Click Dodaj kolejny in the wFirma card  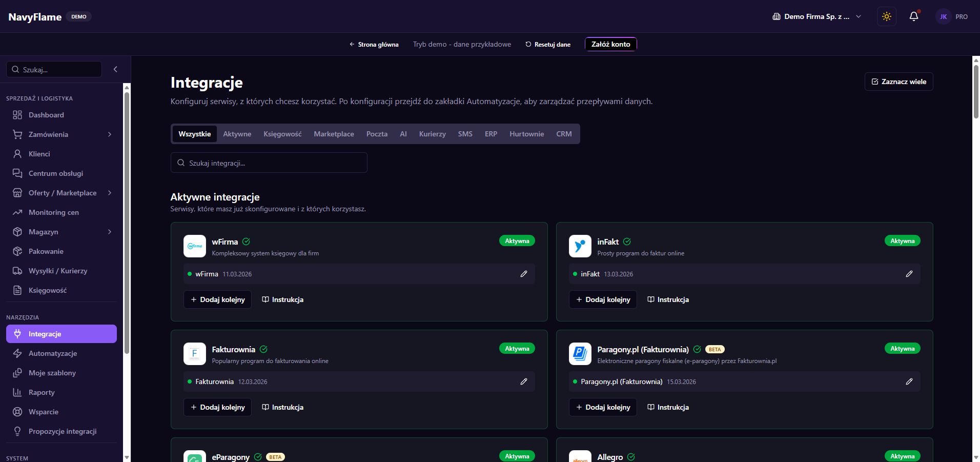pos(217,299)
